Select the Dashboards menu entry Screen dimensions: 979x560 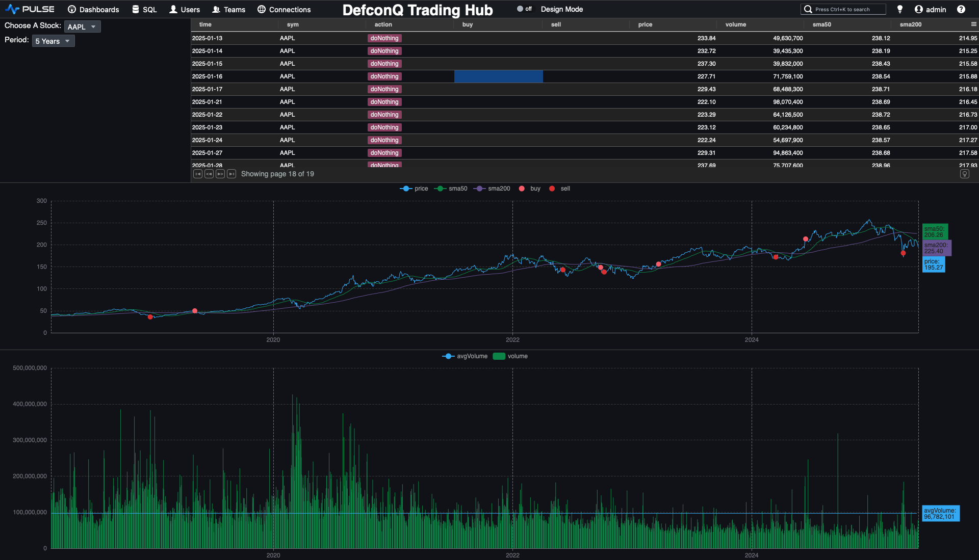(x=94, y=9)
